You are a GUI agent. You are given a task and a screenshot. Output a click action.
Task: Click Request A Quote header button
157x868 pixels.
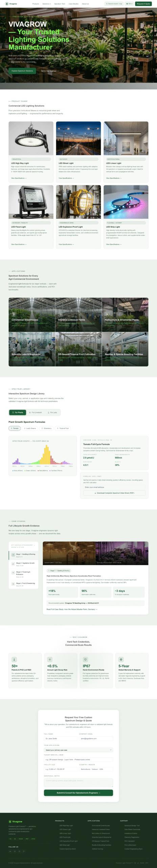tap(143, 4)
